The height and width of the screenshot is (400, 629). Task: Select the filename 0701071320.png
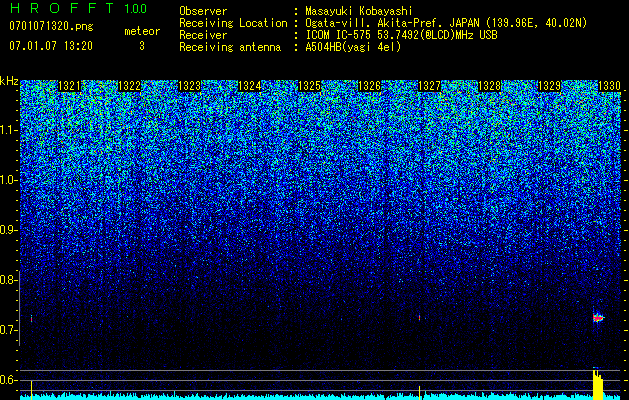(x=51, y=26)
